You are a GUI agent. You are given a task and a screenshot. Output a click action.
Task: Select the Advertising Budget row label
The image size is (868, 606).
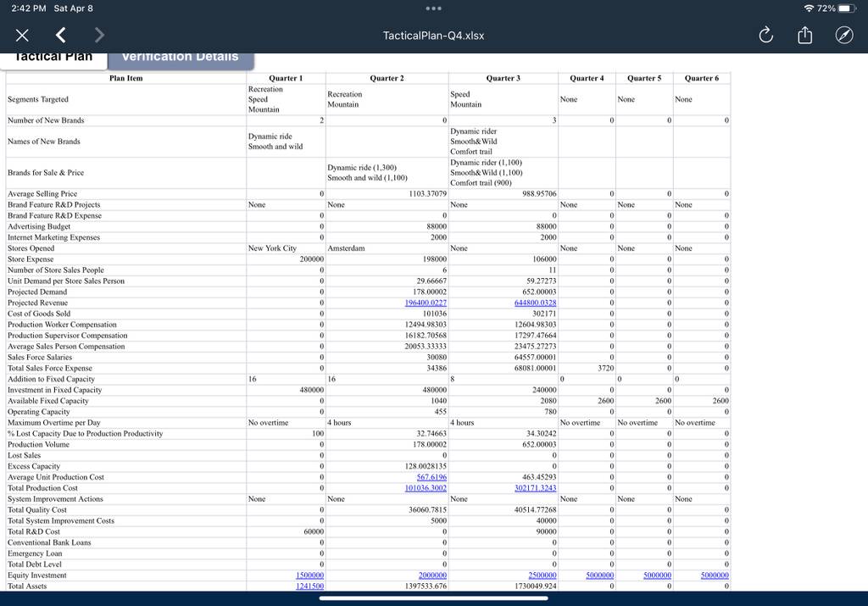39,226
